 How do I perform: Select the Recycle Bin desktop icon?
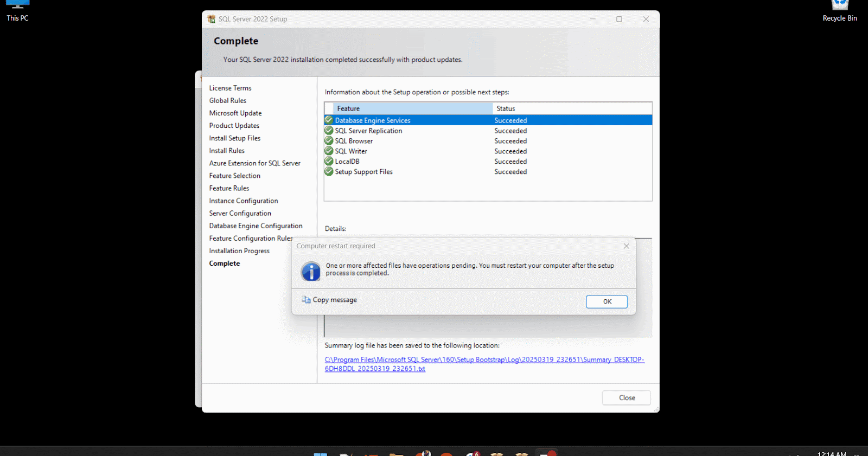pyautogui.click(x=839, y=11)
